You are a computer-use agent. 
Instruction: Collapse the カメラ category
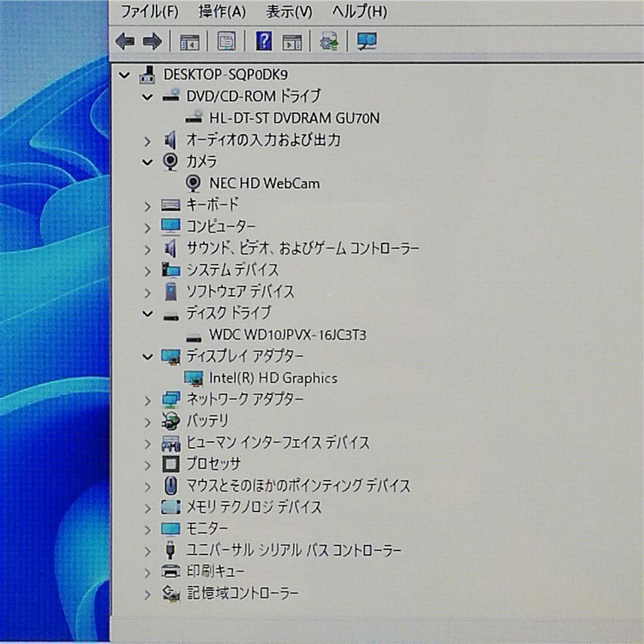147,162
